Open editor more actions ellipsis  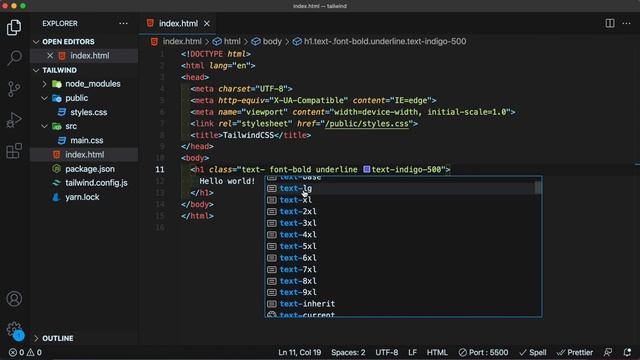(627, 23)
